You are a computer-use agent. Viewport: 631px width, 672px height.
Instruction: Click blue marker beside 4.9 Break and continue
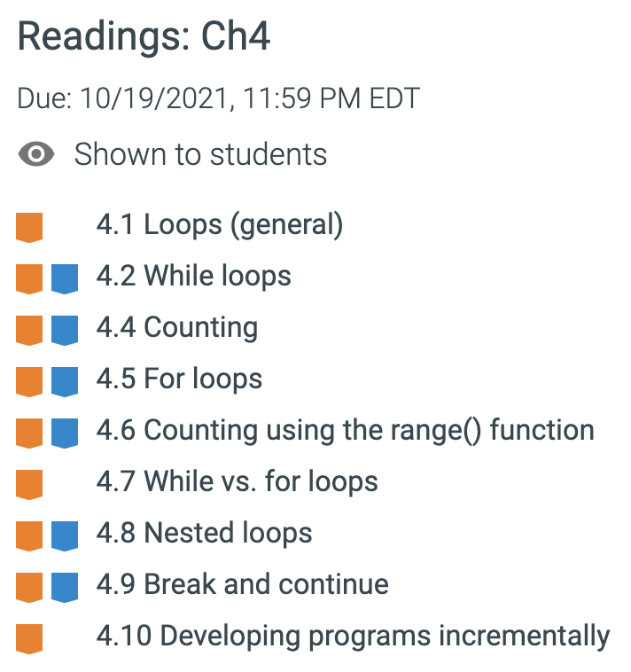tap(65, 588)
